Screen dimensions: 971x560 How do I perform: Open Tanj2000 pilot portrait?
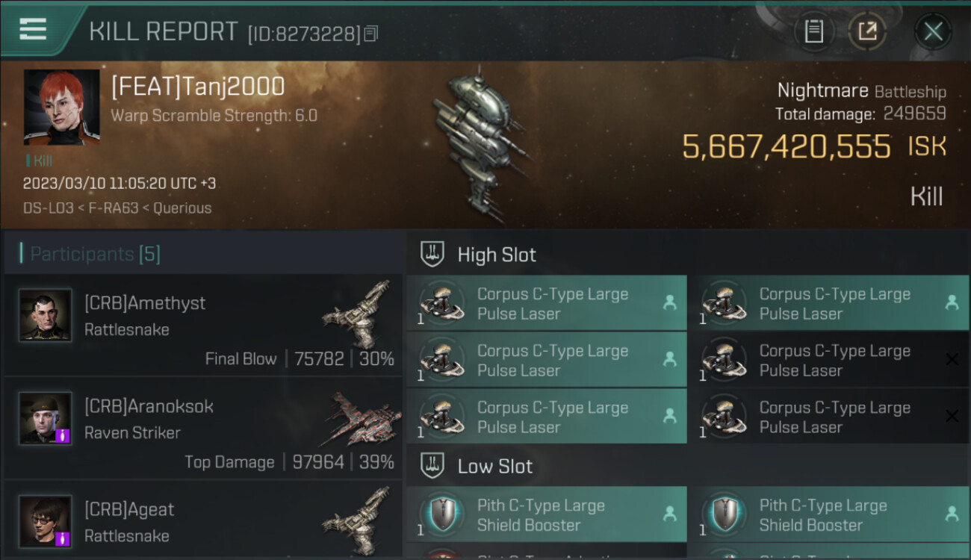62,107
